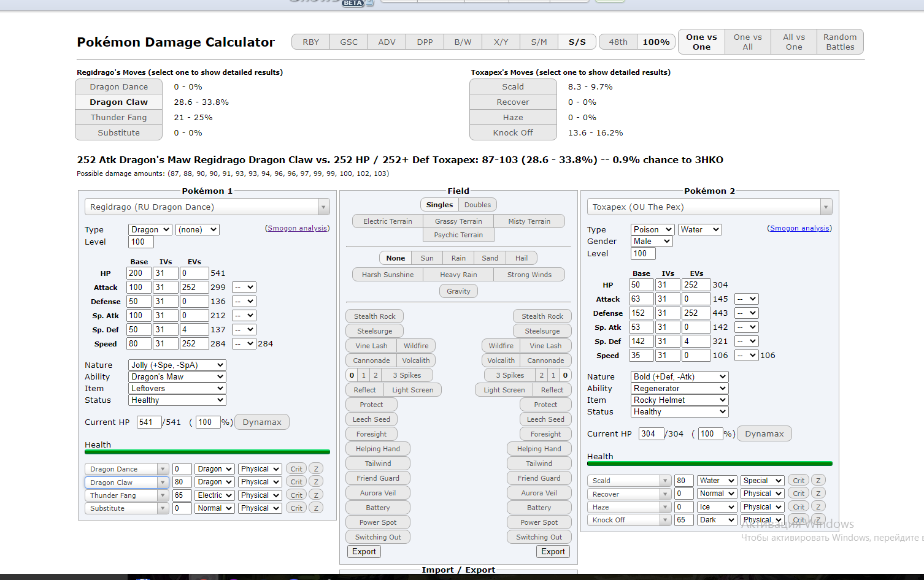Screen dimensions: 924x580
Task: Click Regidrago's Current HP field
Action: pyautogui.click(x=149, y=422)
